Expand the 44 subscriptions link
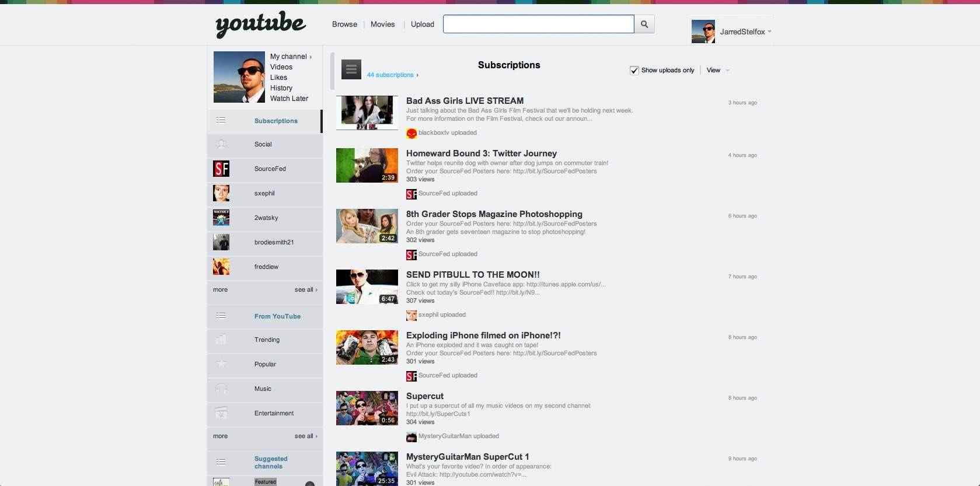The width and height of the screenshot is (980, 486). tap(392, 75)
